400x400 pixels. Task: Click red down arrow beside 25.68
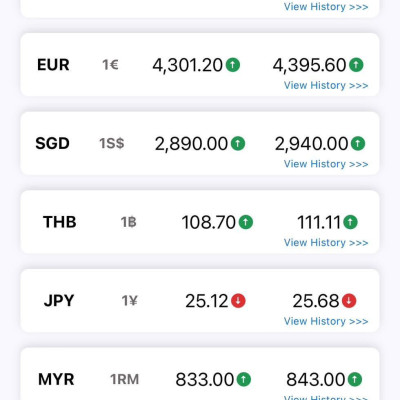pyautogui.click(x=349, y=301)
